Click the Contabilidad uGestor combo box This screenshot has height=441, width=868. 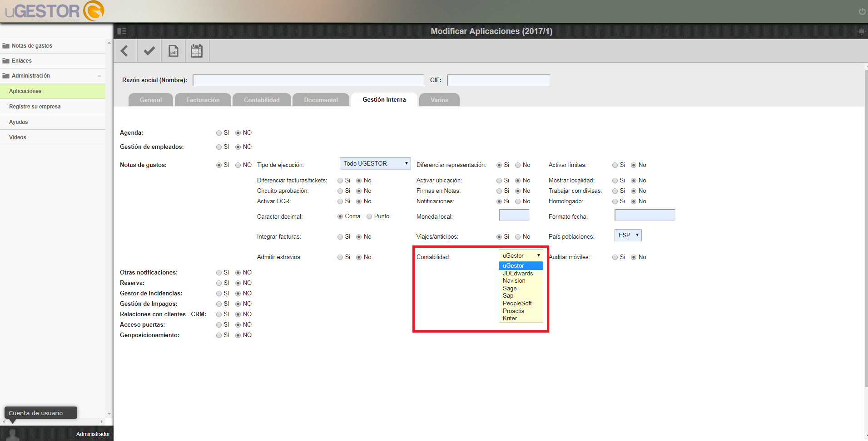pyautogui.click(x=521, y=255)
